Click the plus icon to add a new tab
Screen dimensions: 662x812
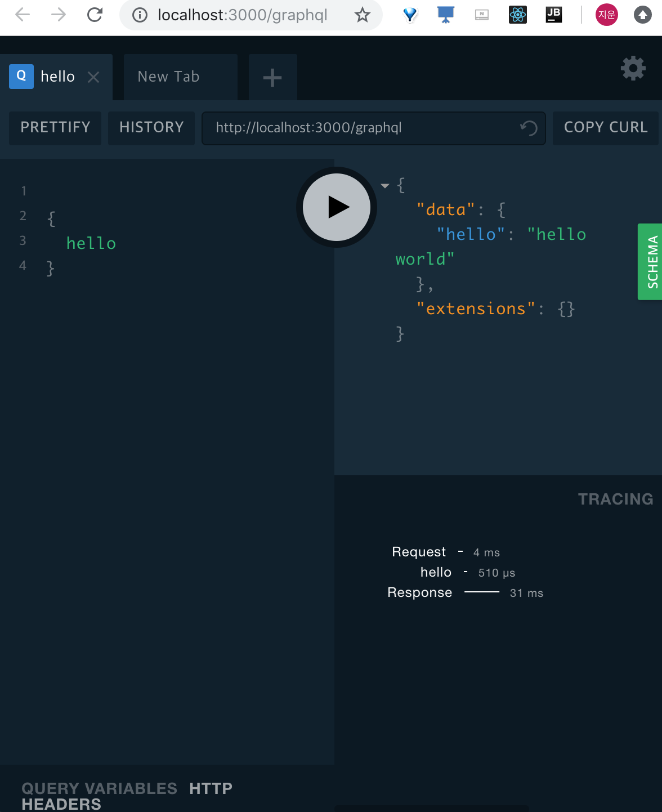click(272, 77)
